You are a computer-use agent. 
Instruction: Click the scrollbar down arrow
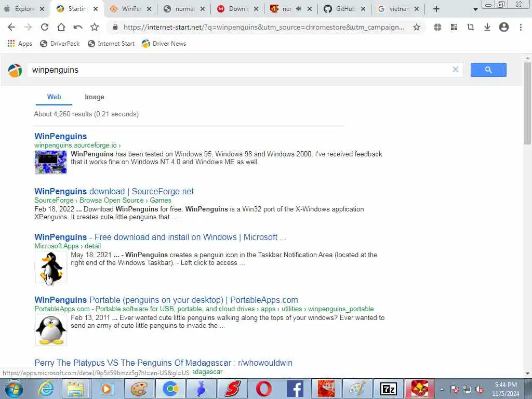click(x=527, y=373)
